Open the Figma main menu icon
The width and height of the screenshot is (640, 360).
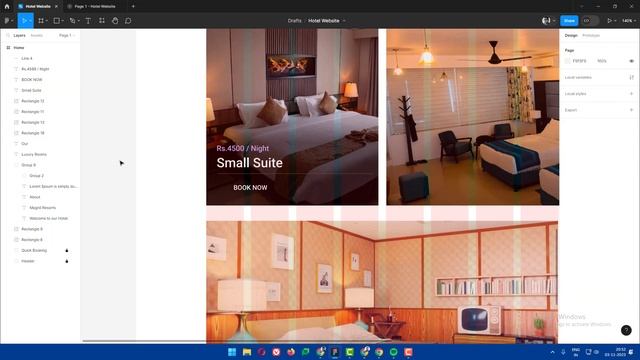tap(7, 20)
